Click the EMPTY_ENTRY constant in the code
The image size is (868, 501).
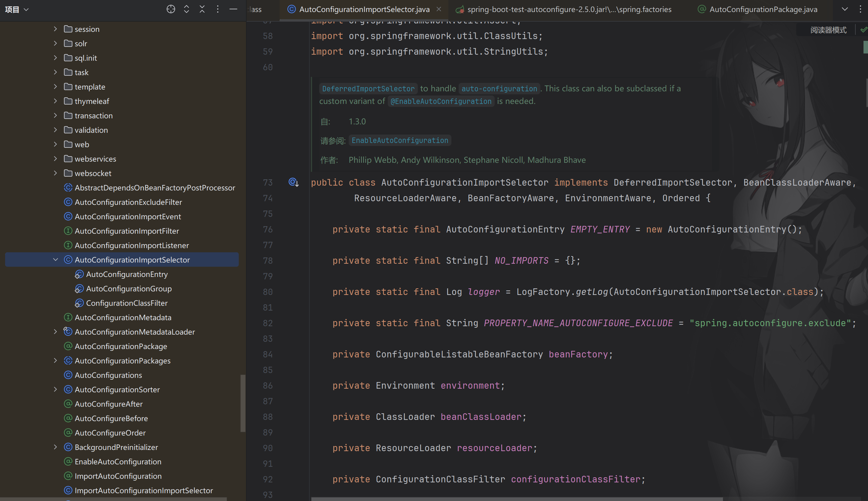pyautogui.click(x=600, y=229)
